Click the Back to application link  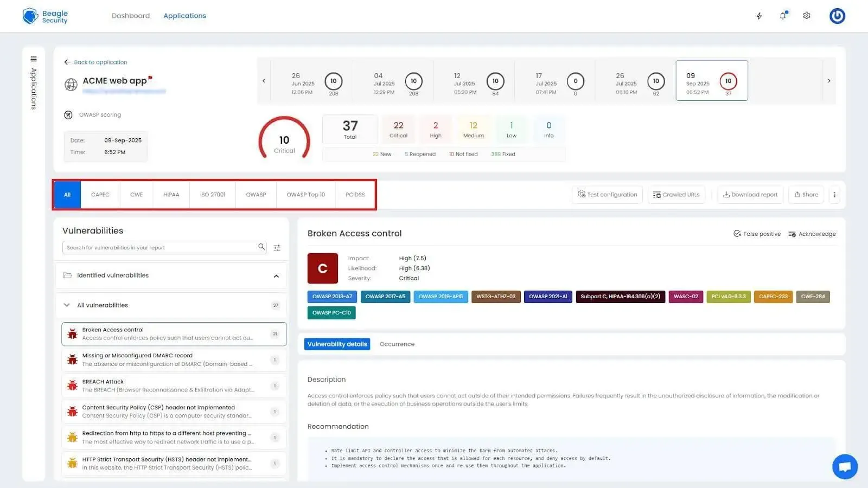point(95,62)
